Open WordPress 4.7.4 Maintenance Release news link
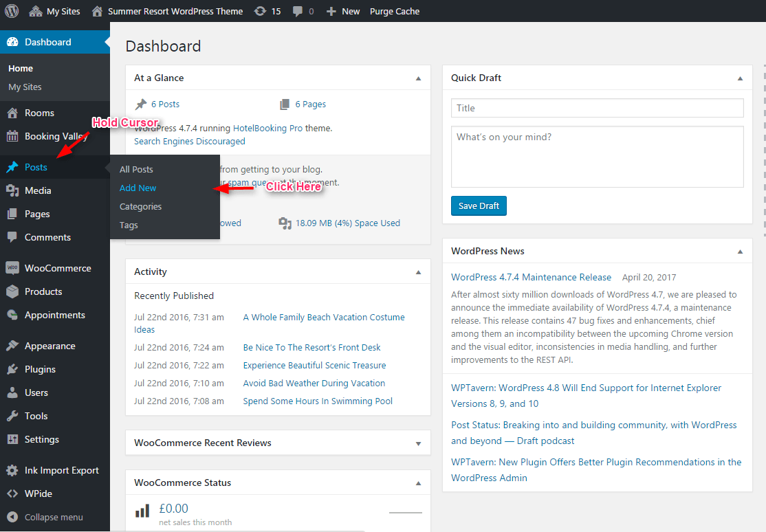766x532 pixels. point(531,277)
